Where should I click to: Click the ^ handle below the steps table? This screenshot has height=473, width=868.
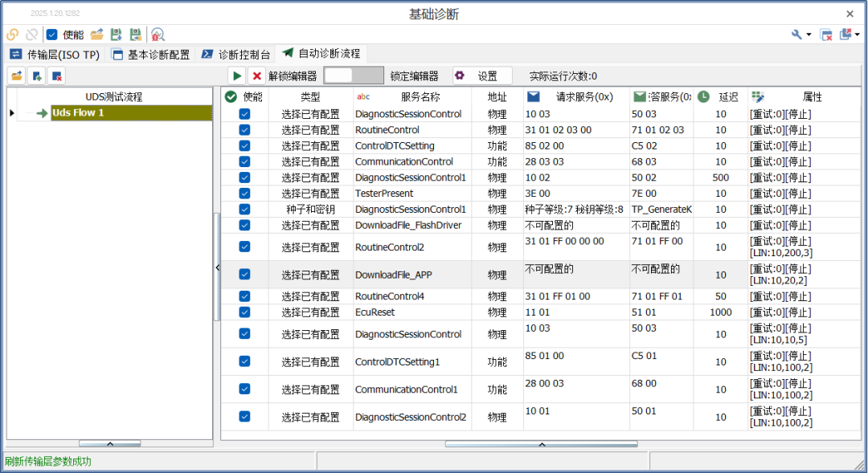point(542,444)
